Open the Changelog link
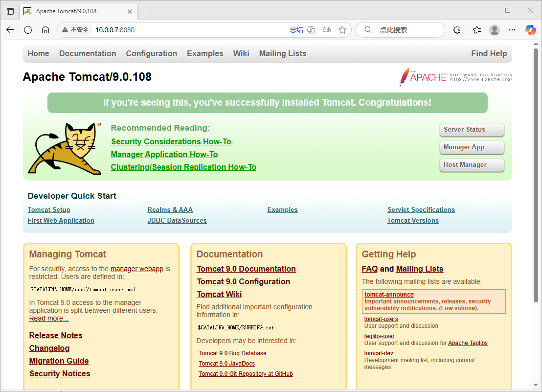 click(x=49, y=348)
